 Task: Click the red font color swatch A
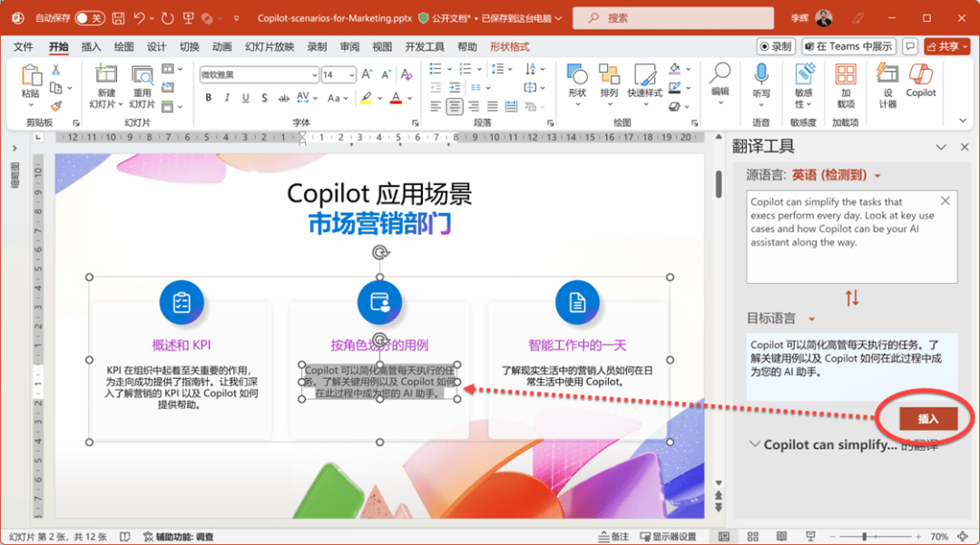point(396,97)
